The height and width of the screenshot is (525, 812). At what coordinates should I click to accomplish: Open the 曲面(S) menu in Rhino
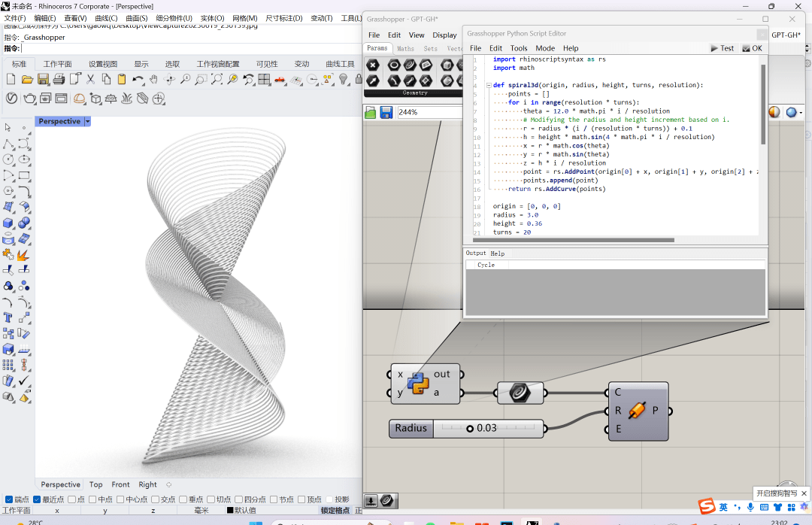137,18
